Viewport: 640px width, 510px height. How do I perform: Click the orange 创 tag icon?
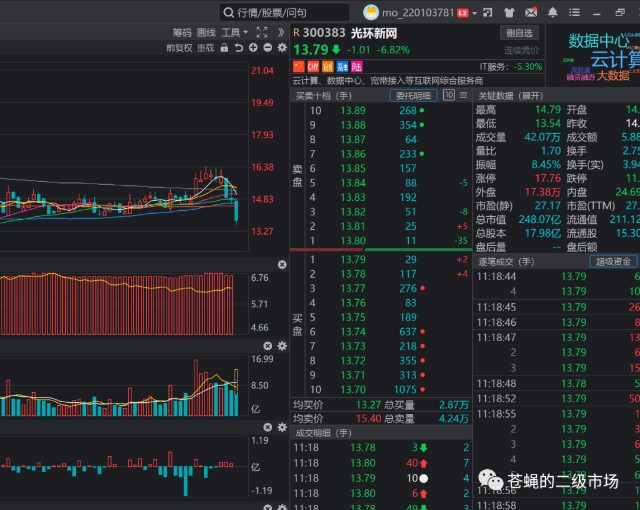point(328,66)
